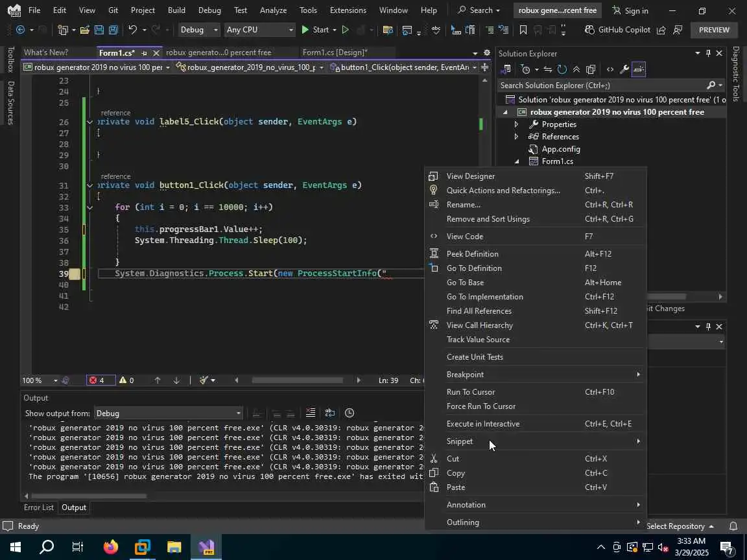Click the bookmark icon in the toolbar

[x=523, y=30]
